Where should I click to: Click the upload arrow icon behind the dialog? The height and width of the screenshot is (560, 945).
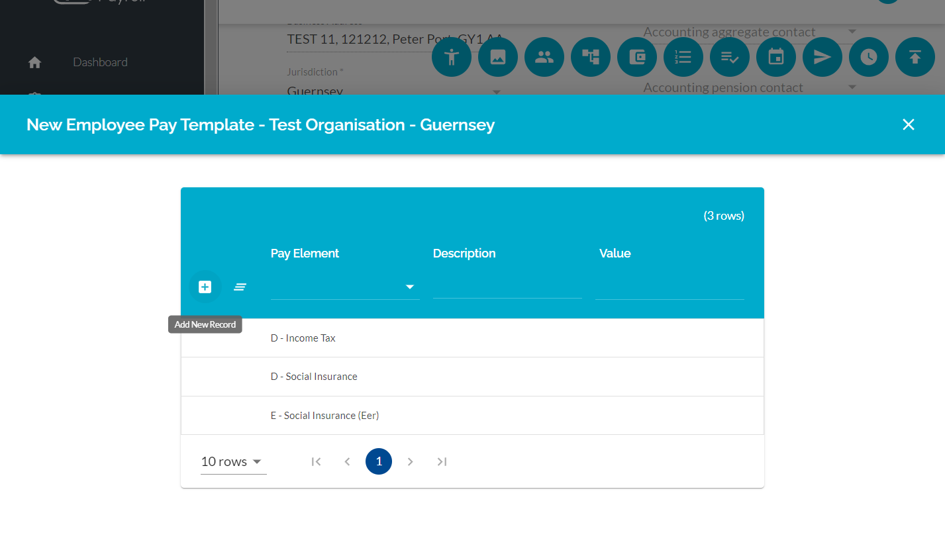click(x=915, y=57)
